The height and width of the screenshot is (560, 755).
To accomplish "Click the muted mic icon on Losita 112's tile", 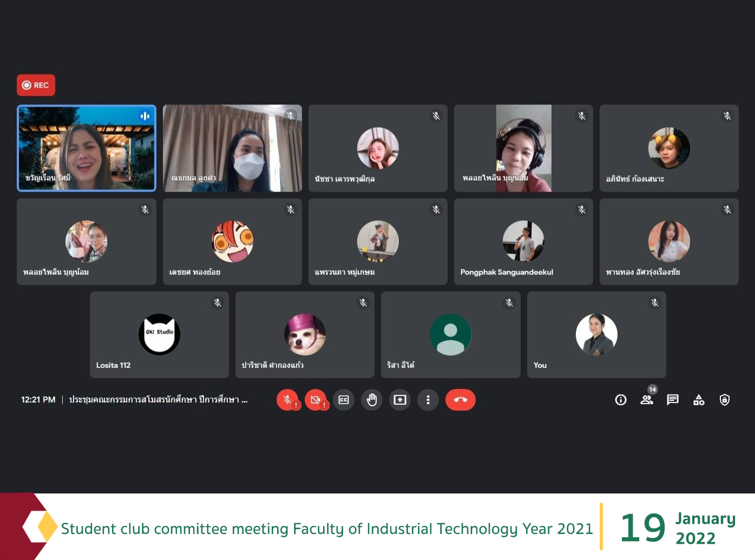I will point(218,303).
